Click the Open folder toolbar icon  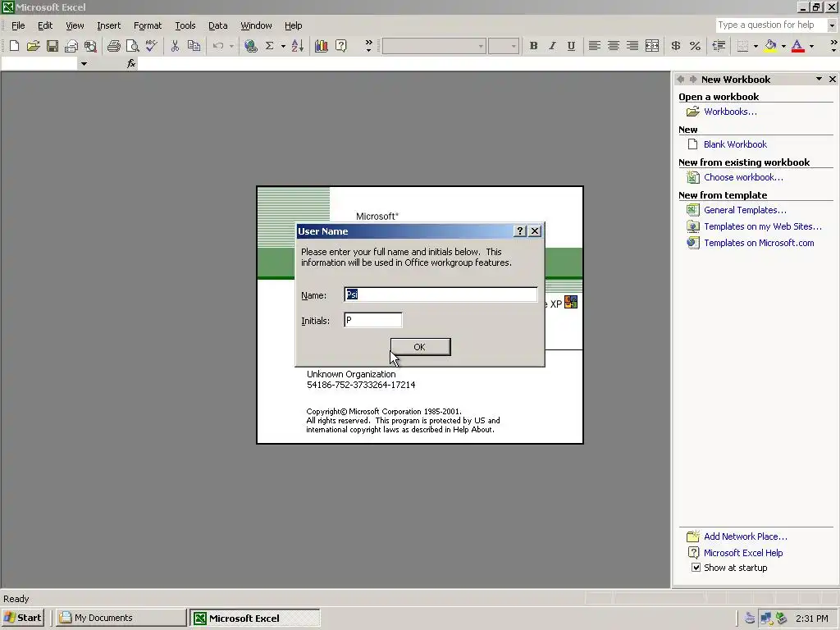pyautogui.click(x=33, y=46)
